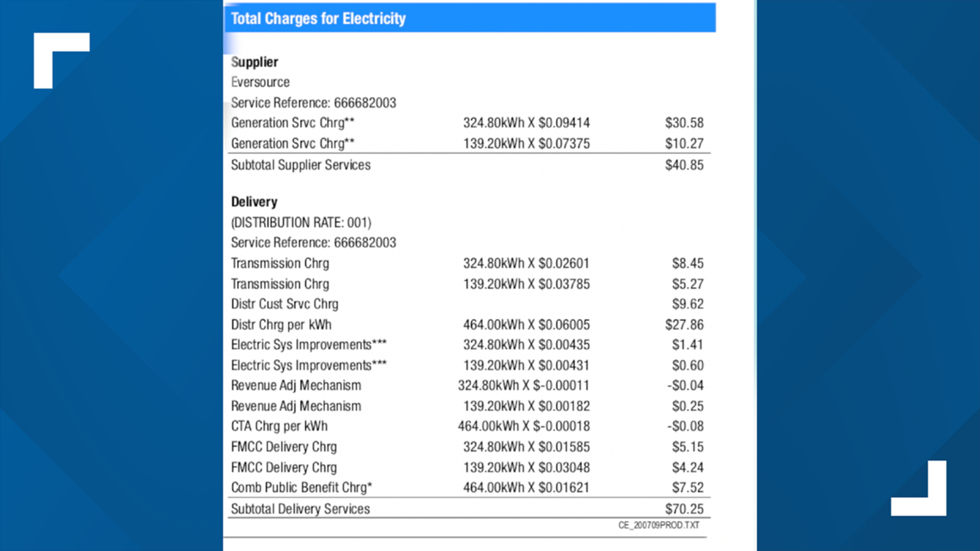The image size is (980, 551).
Task: Click the FMCC Delivery Chrg amount $5.15
Action: [x=688, y=447]
